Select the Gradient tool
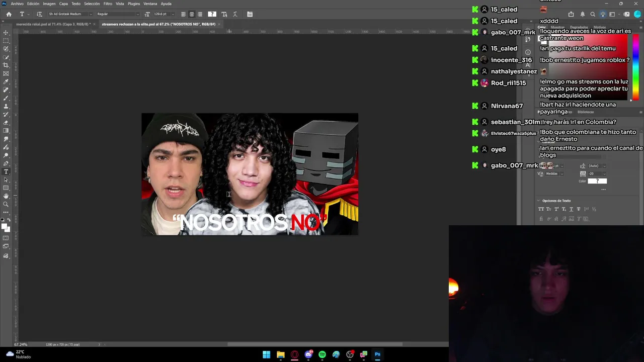Image resolution: width=644 pixels, height=362 pixels. tap(6, 131)
